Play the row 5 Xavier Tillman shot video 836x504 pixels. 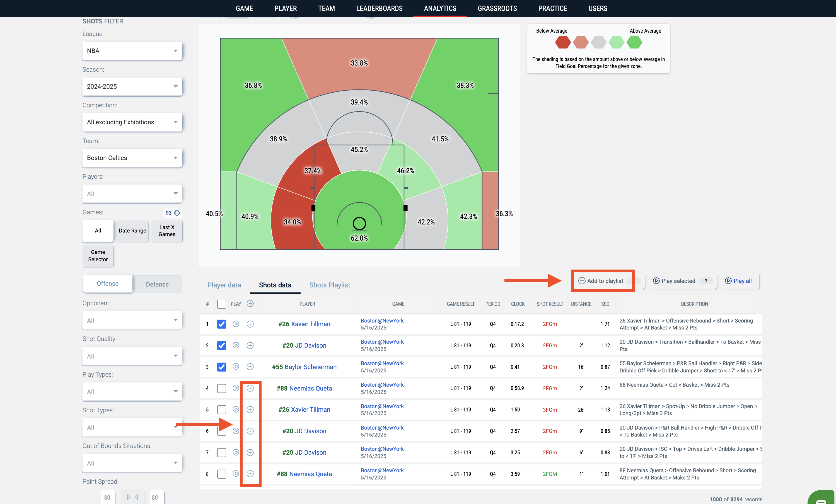236,409
